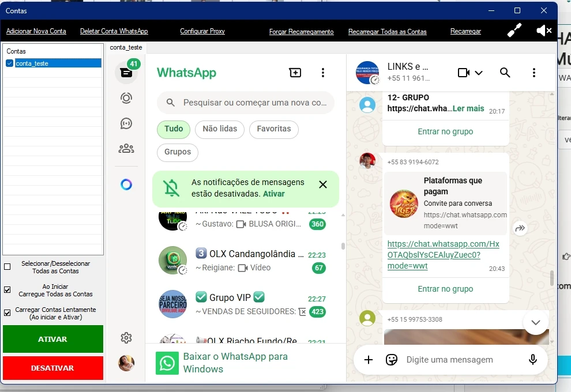571x392 pixels.
Task: Click the Meta AI circle icon
Action: coord(126,184)
